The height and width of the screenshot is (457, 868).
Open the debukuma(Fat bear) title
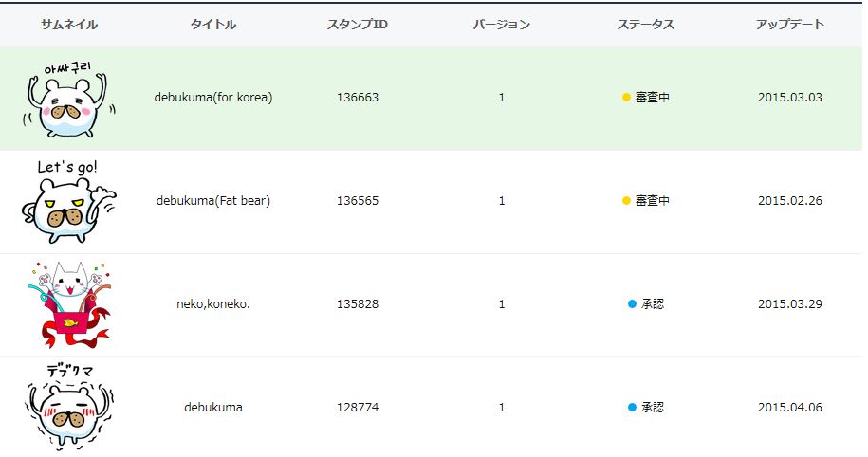point(213,201)
